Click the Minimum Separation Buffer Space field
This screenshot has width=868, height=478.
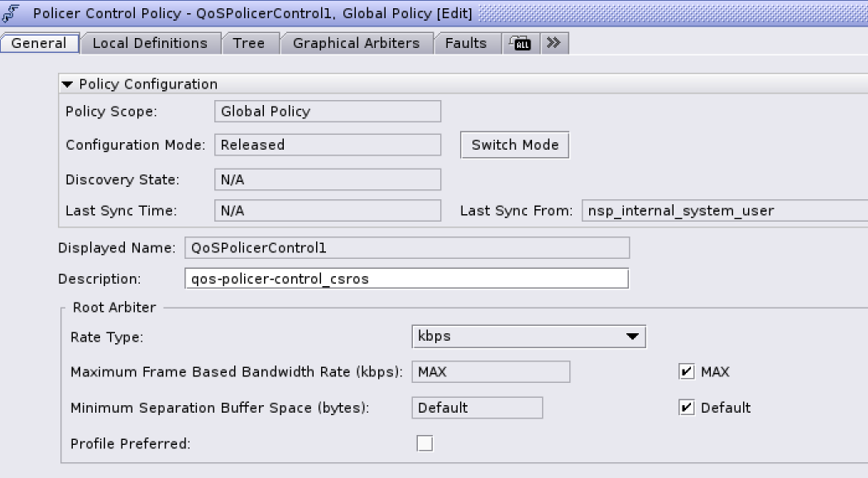pos(477,408)
